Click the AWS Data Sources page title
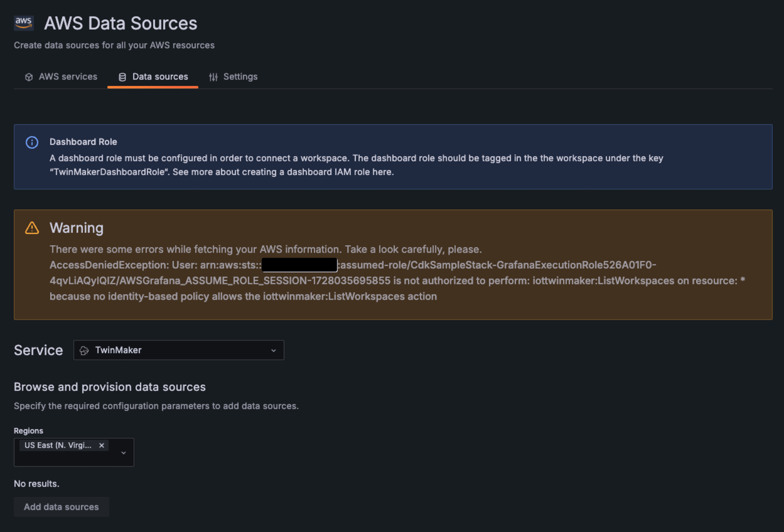 121,24
